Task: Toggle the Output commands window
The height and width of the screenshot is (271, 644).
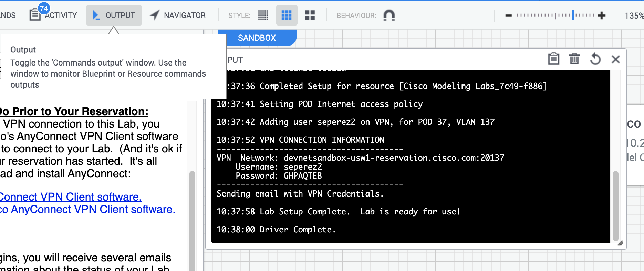Action: tap(114, 15)
